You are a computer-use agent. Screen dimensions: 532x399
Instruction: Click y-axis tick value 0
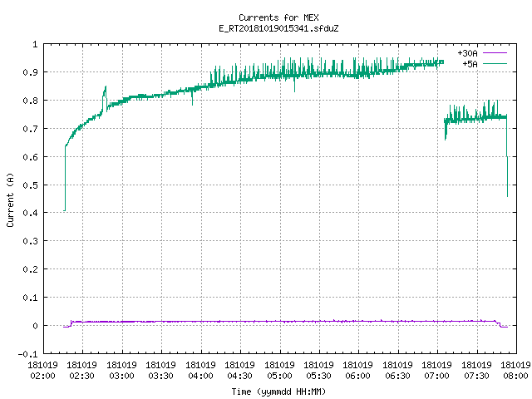(35, 326)
